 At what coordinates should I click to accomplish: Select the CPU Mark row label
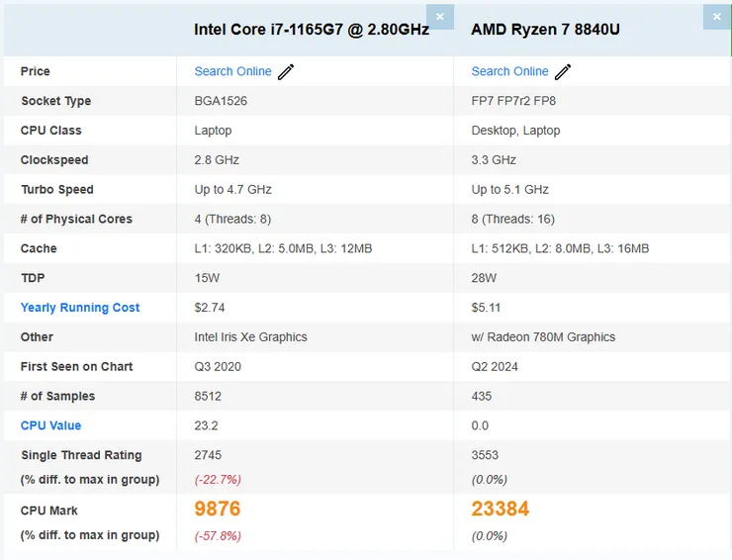[49, 511]
